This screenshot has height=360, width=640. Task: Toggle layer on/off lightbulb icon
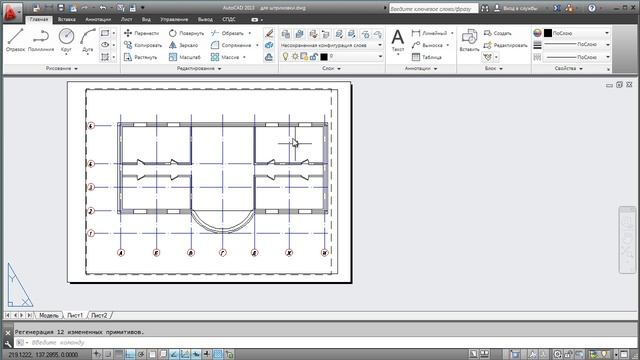click(x=285, y=57)
